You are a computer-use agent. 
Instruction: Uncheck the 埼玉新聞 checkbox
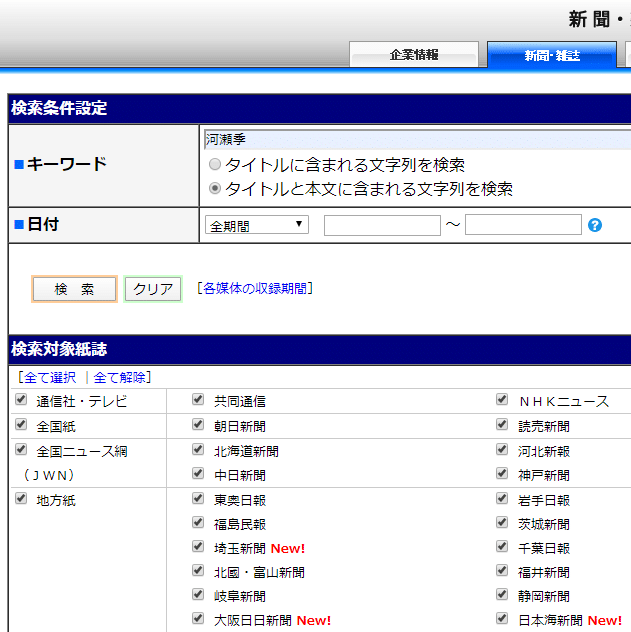pos(198,547)
